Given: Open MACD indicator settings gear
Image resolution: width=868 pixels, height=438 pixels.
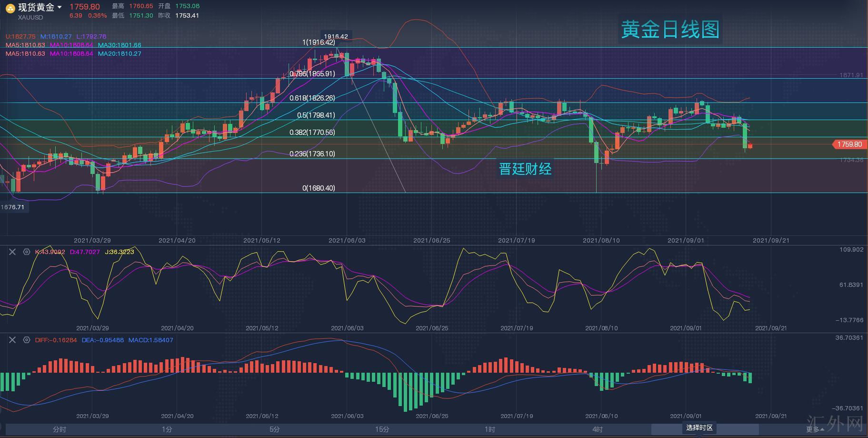Looking at the screenshot, I should pyautogui.click(x=27, y=340).
